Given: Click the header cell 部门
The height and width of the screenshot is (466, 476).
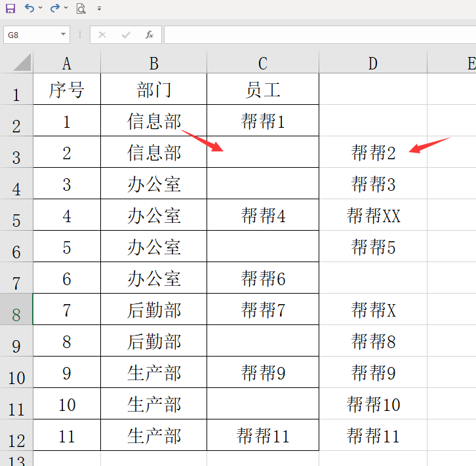Looking at the screenshot, I should (x=153, y=89).
